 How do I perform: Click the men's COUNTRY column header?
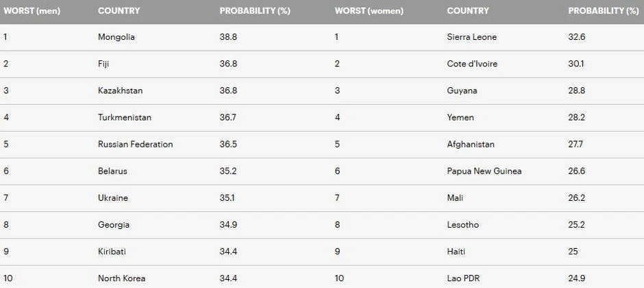coord(119,11)
